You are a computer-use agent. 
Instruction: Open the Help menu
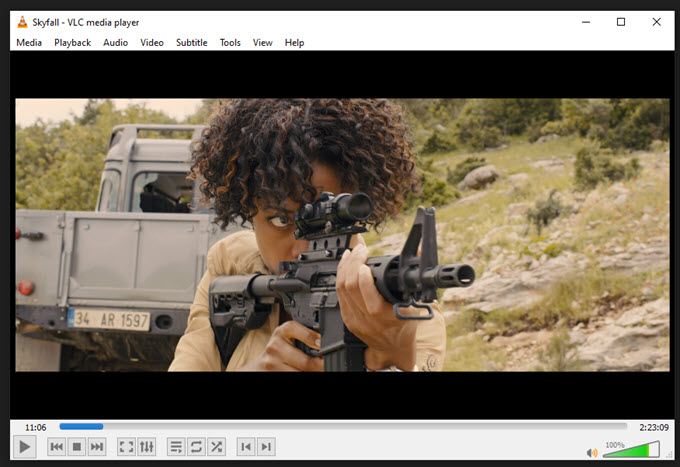coord(294,42)
